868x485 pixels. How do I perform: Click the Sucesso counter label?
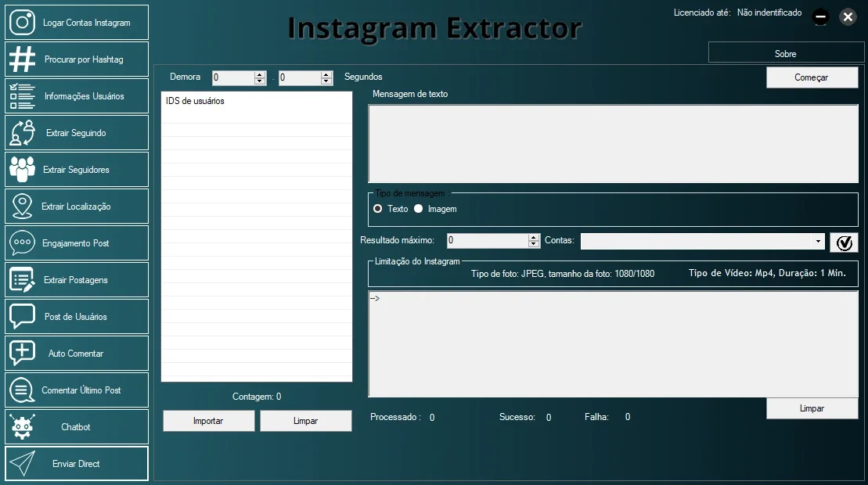pyautogui.click(x=517, y=417)
